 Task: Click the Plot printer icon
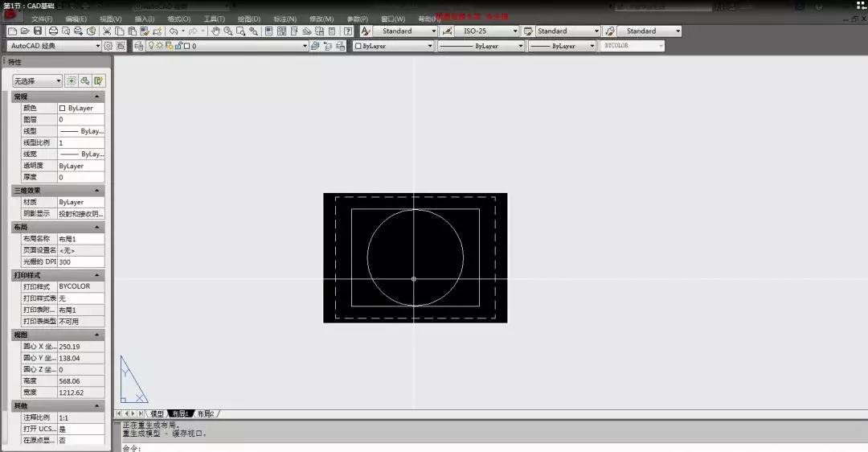coord(53,31)
